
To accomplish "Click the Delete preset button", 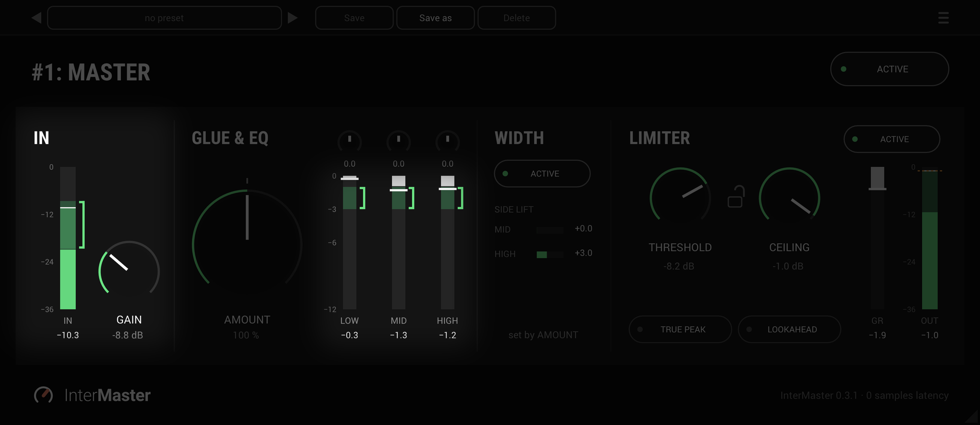I will 517,18.
